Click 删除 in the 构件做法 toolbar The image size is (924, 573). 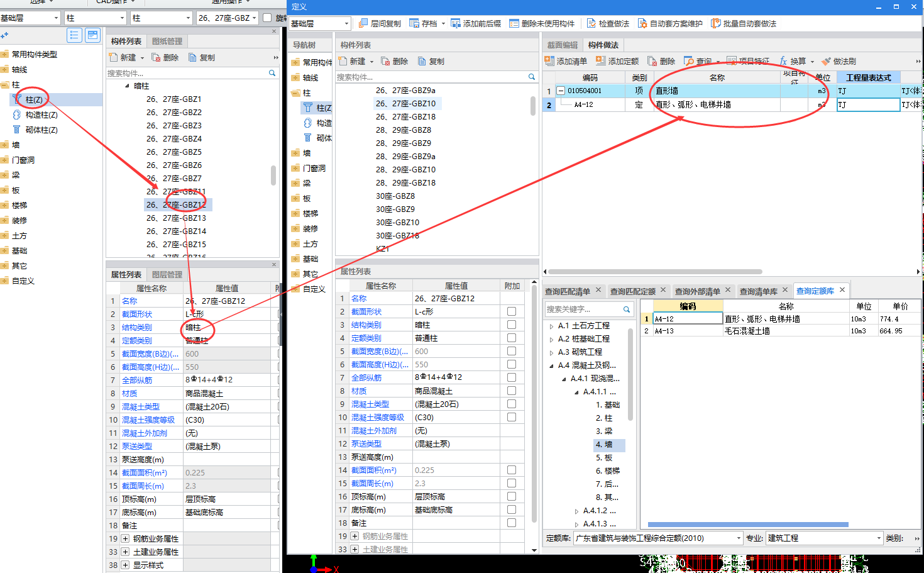click(661, 61)
